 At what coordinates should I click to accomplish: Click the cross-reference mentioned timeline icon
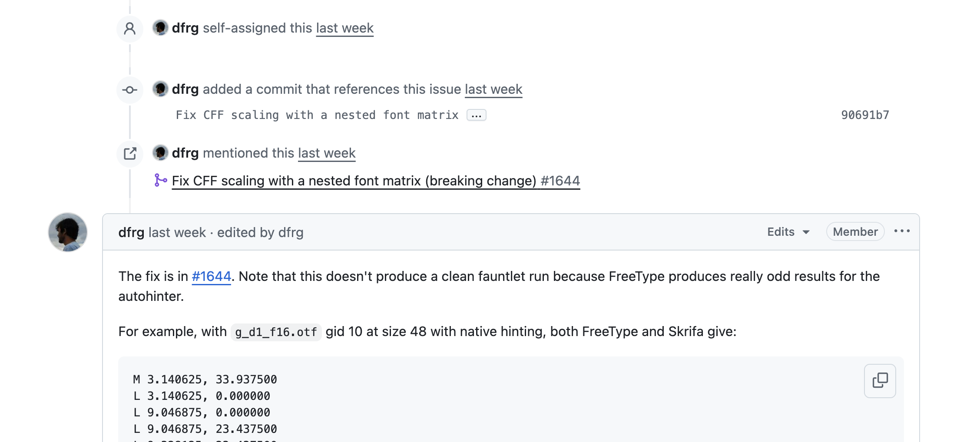[129, 154]
